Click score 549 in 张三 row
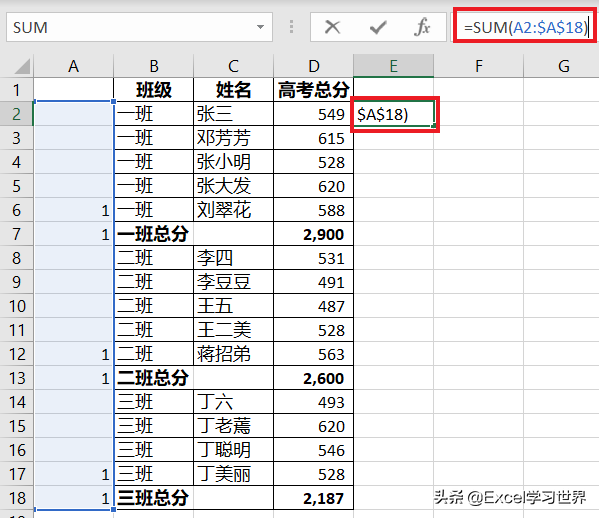Viewport: 599px width, 518px height. coord(313,114)
